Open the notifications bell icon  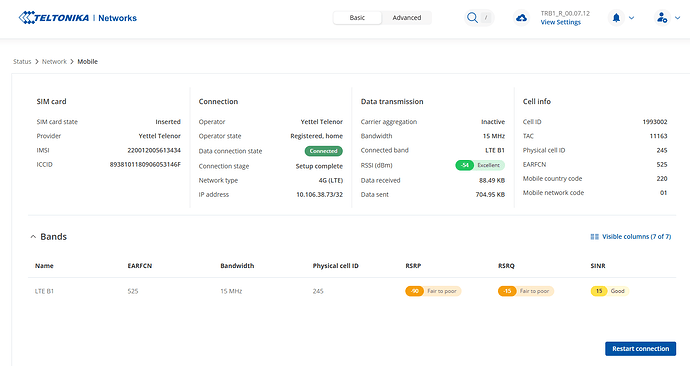point(616,18)
